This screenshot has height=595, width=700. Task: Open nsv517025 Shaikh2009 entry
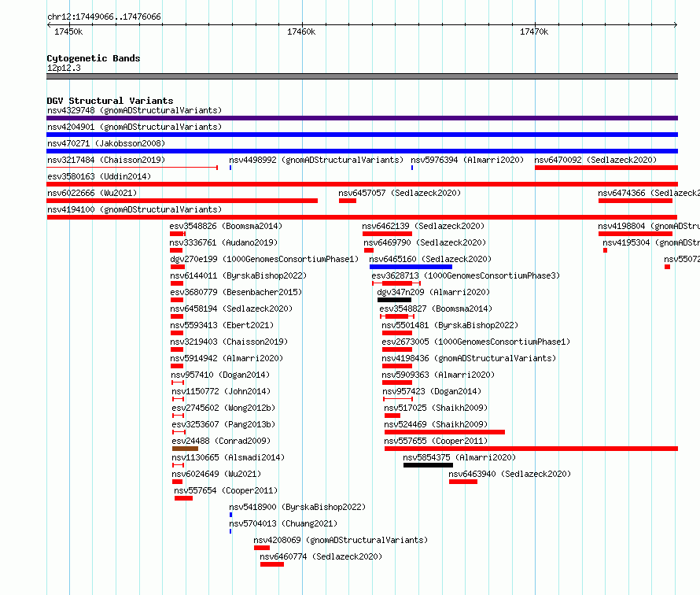point(437,408)
